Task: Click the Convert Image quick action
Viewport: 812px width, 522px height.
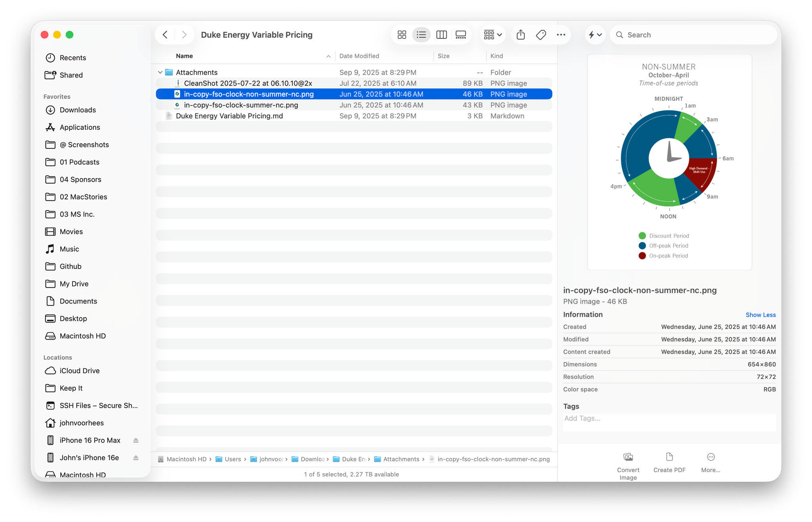Action: [x=628, y=466]
